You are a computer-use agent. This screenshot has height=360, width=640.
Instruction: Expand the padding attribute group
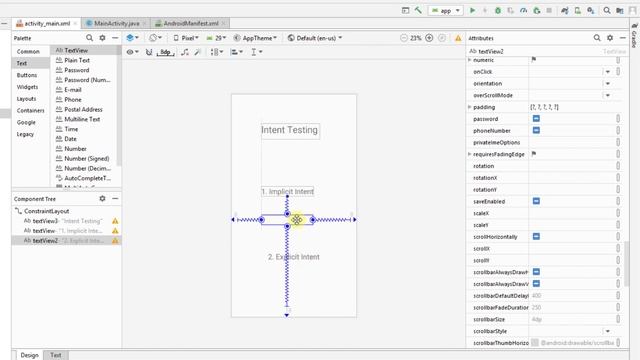click(x=469, y=107)
